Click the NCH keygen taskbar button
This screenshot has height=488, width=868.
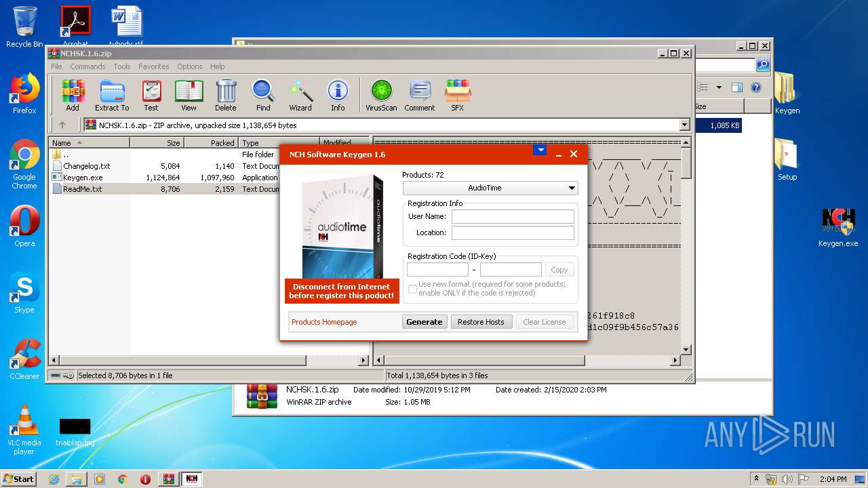click(192, 479)
